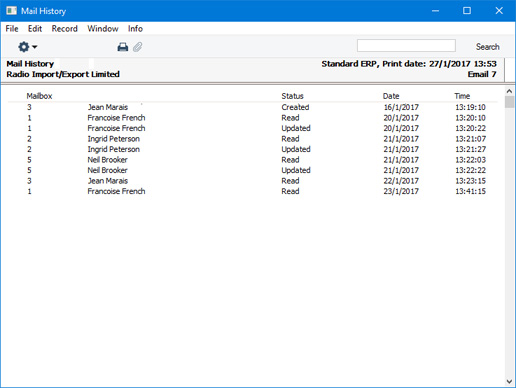Open the Info menu
The height and width of the screenshot is (388, 516).
(135, 29)
